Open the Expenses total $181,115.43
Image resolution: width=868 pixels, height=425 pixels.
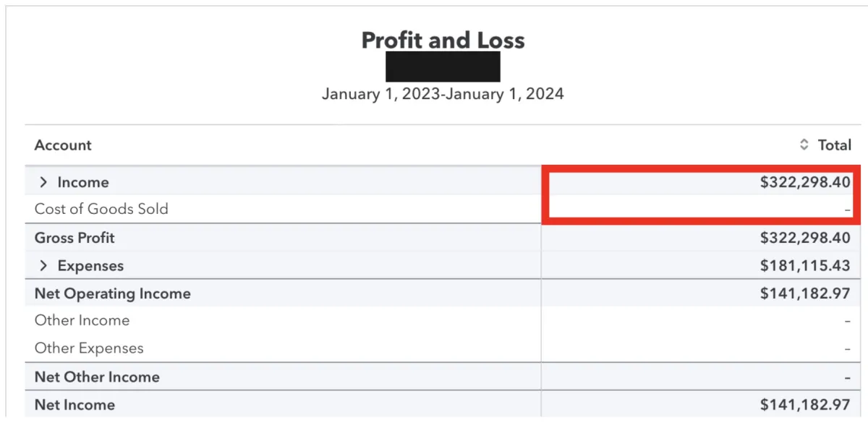(805, 265)
